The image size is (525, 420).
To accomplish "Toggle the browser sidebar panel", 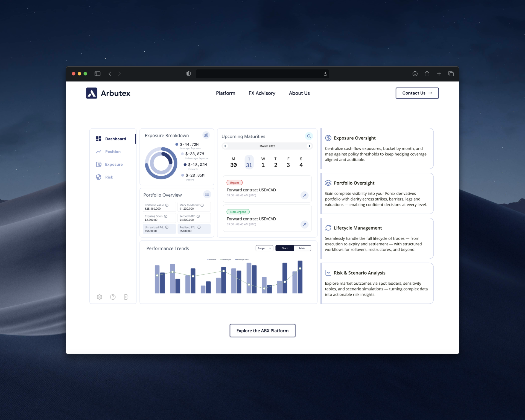I will point(97,74).
